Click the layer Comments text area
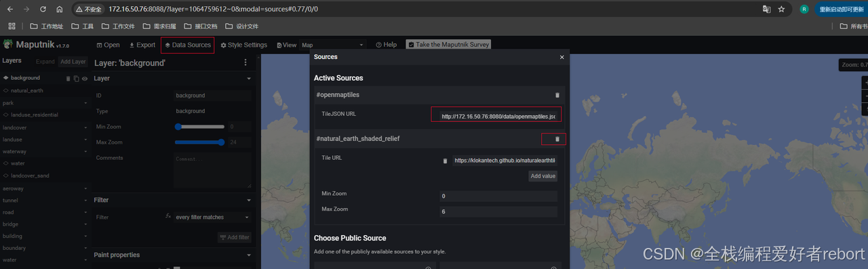This screenshot has width=868, height=269. tap(212, 170)
